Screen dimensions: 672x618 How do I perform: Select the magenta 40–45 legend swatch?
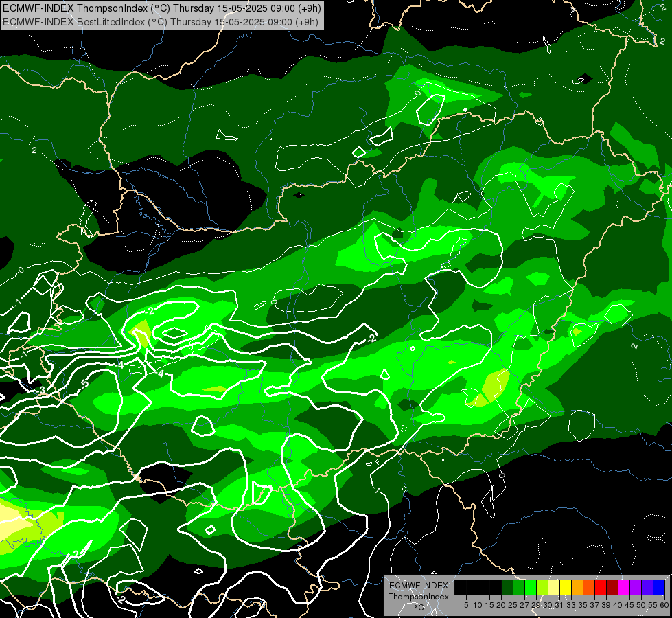(624, 587)
